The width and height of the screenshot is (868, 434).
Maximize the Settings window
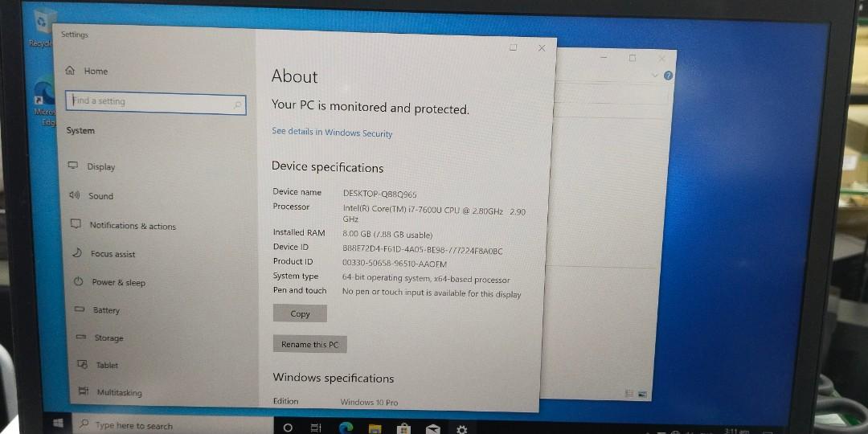coord(513,47)
